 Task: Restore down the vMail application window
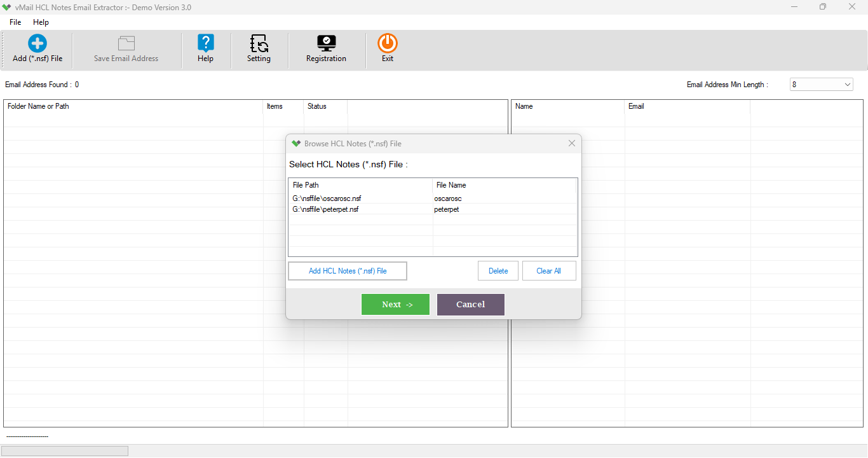click(x=823, y=7)
